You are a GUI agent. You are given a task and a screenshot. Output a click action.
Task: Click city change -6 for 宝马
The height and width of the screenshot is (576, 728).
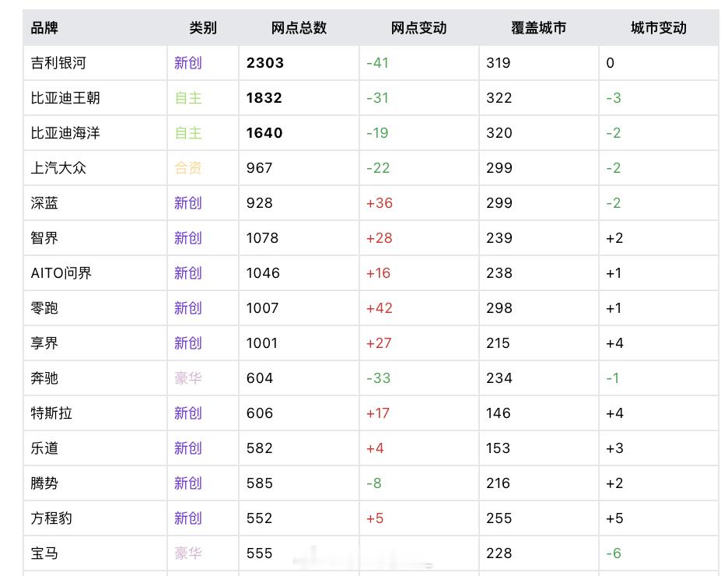(614, 553)
